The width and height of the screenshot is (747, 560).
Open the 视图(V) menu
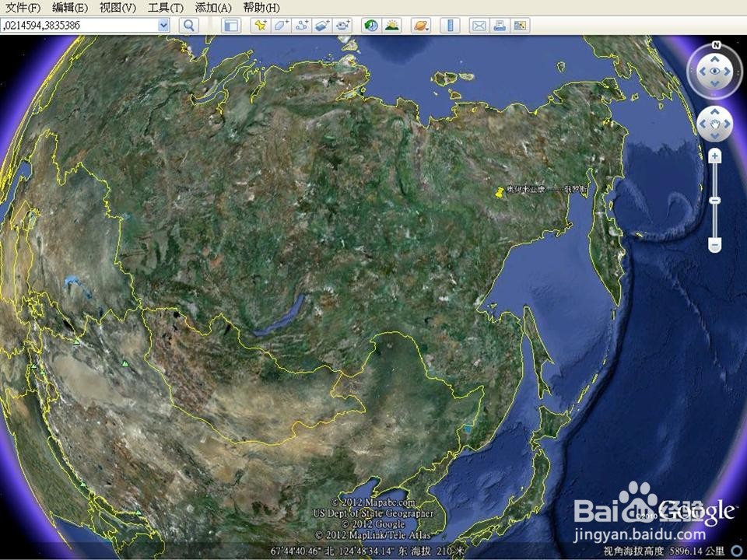click(117, 8)
